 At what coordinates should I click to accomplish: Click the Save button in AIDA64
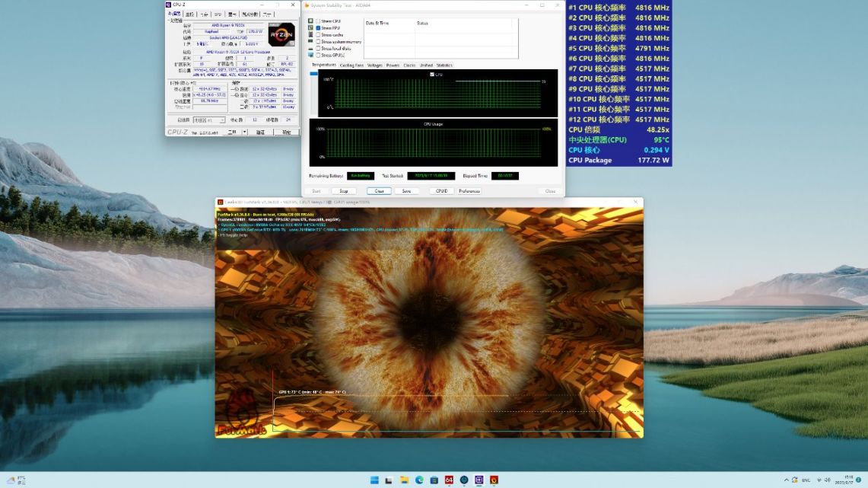click(x=406, y=191)
